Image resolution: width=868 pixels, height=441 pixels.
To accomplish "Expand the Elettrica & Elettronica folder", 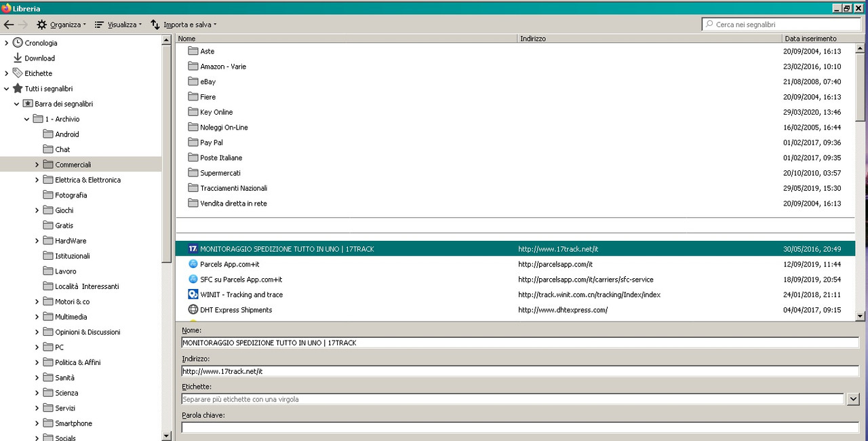I will 37,180.
